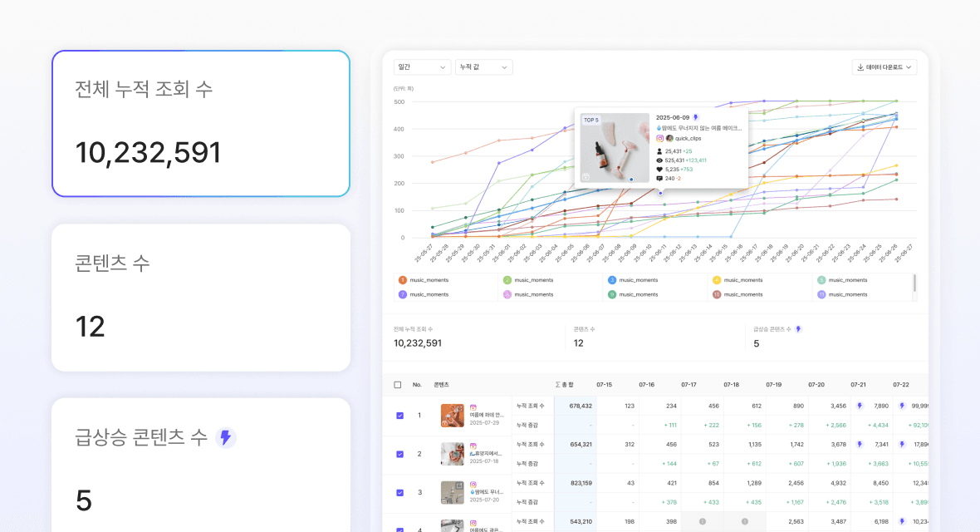Click the TOP 5 badge on the tooltip image

click(591, 121)
